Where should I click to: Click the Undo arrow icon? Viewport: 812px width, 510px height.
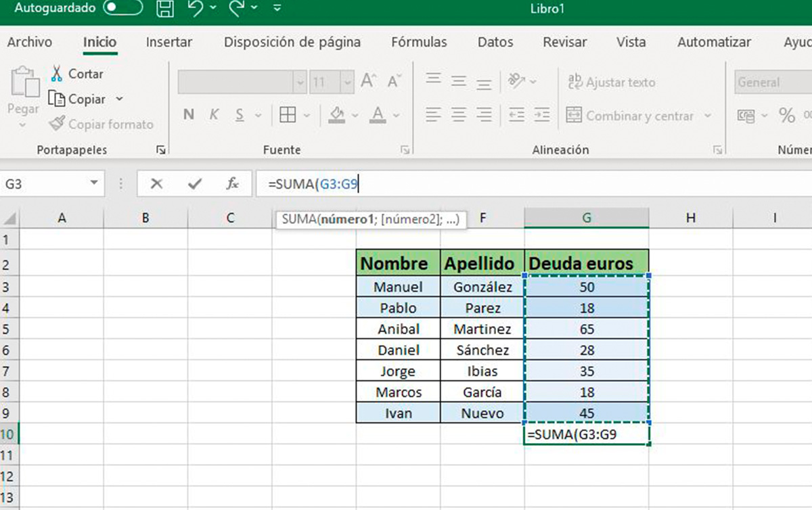[x=196, y=8]
